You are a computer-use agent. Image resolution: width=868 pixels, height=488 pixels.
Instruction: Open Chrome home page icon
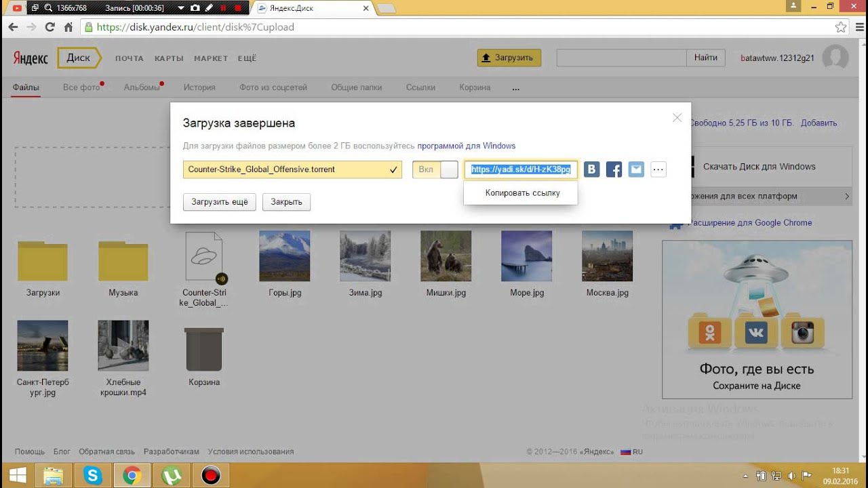[x=68, y=28]
